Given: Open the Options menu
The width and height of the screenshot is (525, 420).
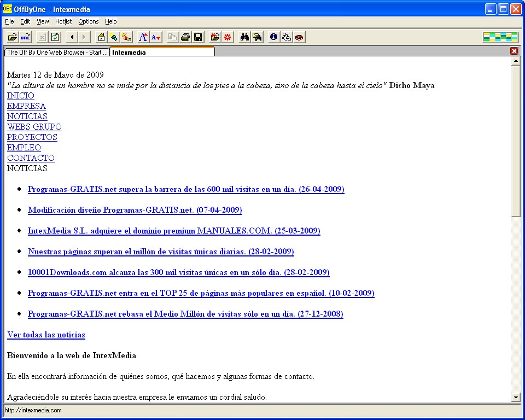Looking at the screenshot, I should coord(89,21).
